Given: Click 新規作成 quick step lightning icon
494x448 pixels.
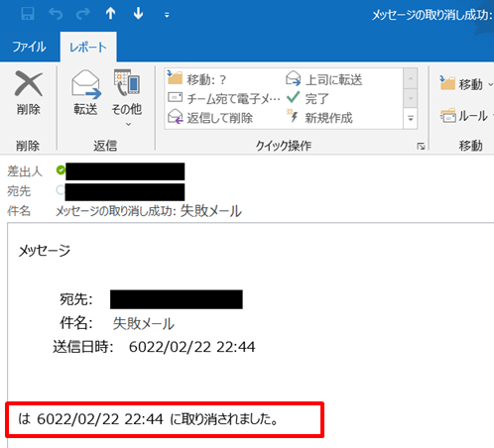Looking at the screenshot, I should pos(293,117).
